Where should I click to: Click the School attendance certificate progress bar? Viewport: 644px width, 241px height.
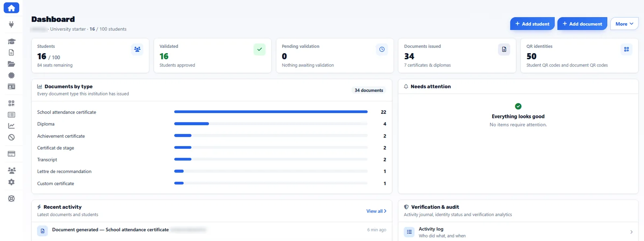[x=271, y=112]
